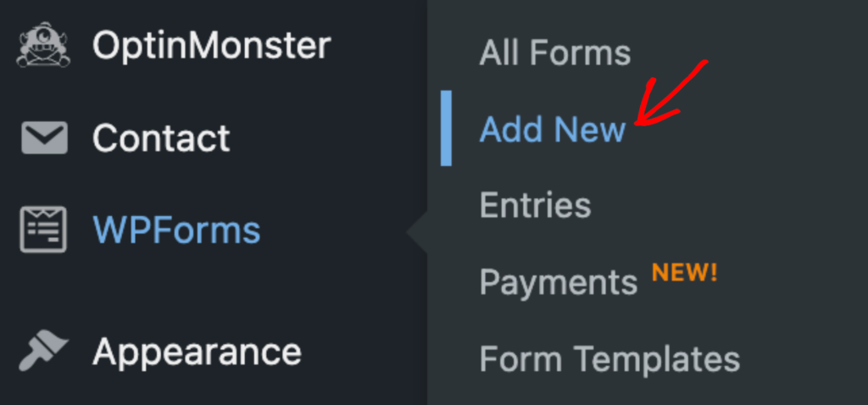This screenshot has height=405, width=868.
Task: Open the Appearance menu label
Action: (197, 351)
